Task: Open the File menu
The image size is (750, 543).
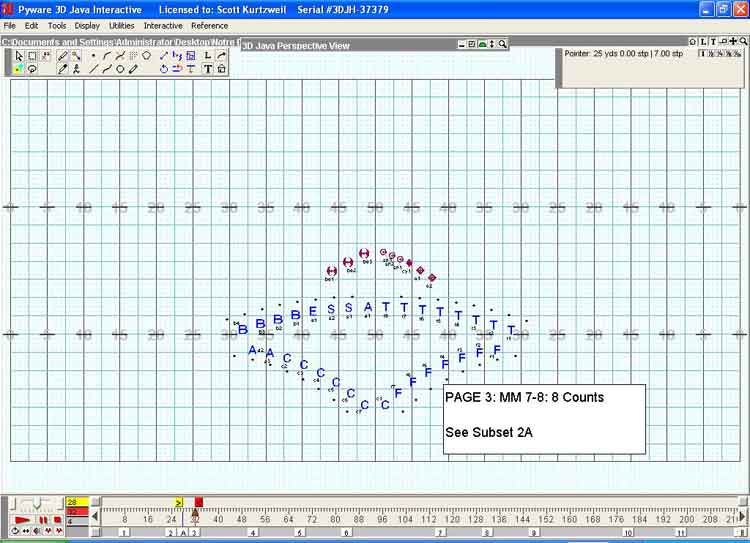Action: [x=10, y=25]
